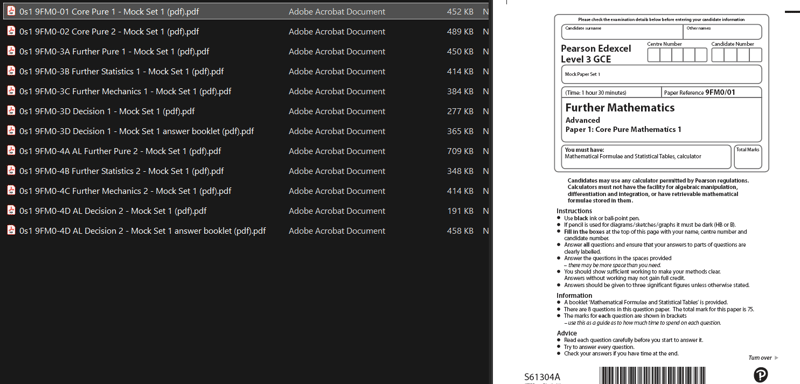This screenshot has width=800, height=384.
Task: Select file name '0s1 9FM0-3C Further Mechanics 1'
Action: coord(125,91)
